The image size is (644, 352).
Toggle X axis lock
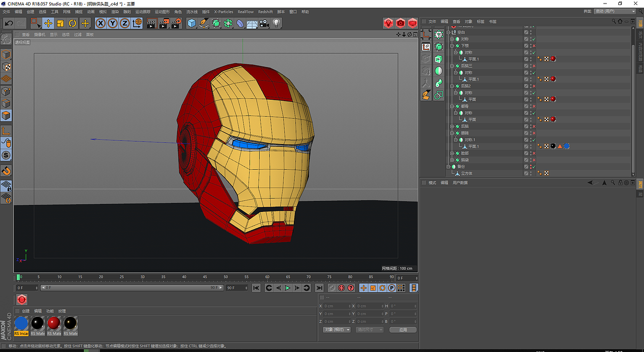[x=101, y=23]
